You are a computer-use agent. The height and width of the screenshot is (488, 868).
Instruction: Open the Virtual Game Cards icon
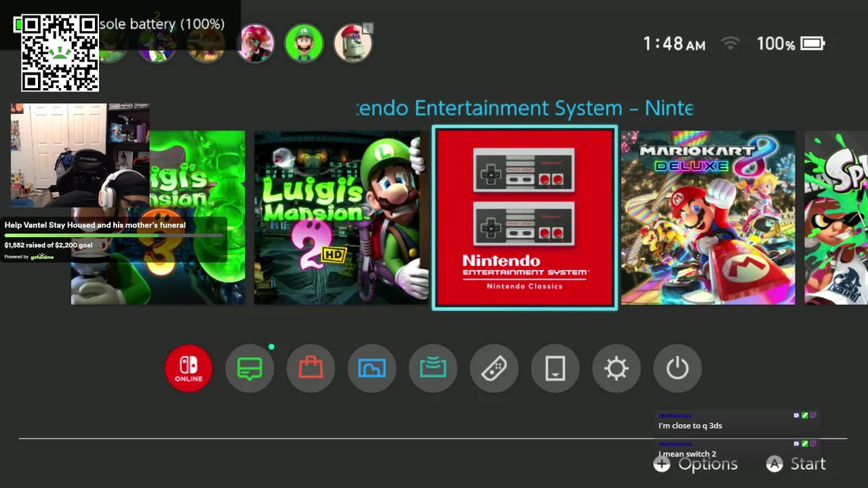[555, 368]
